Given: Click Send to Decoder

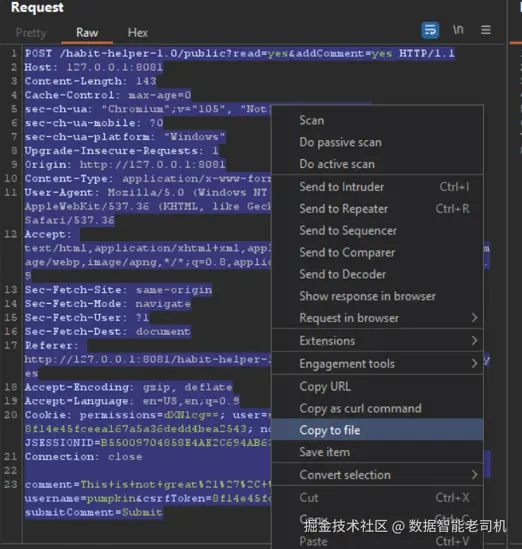Looking at the screenshot, I should click(x=377, y=274).
